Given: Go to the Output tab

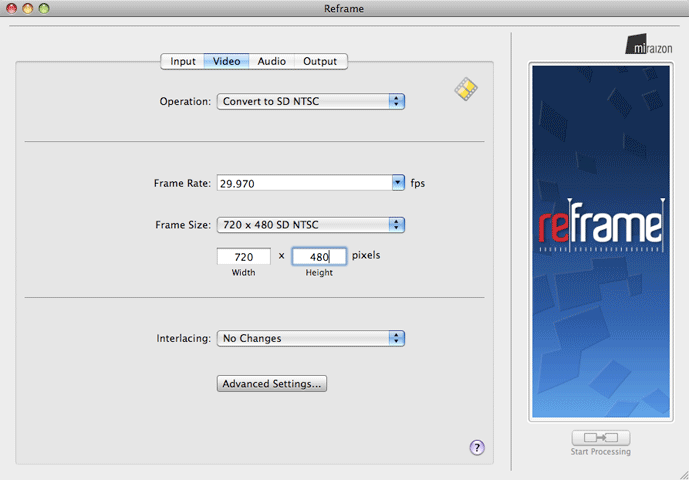Looking at the screenshot, I should [320, 61].
